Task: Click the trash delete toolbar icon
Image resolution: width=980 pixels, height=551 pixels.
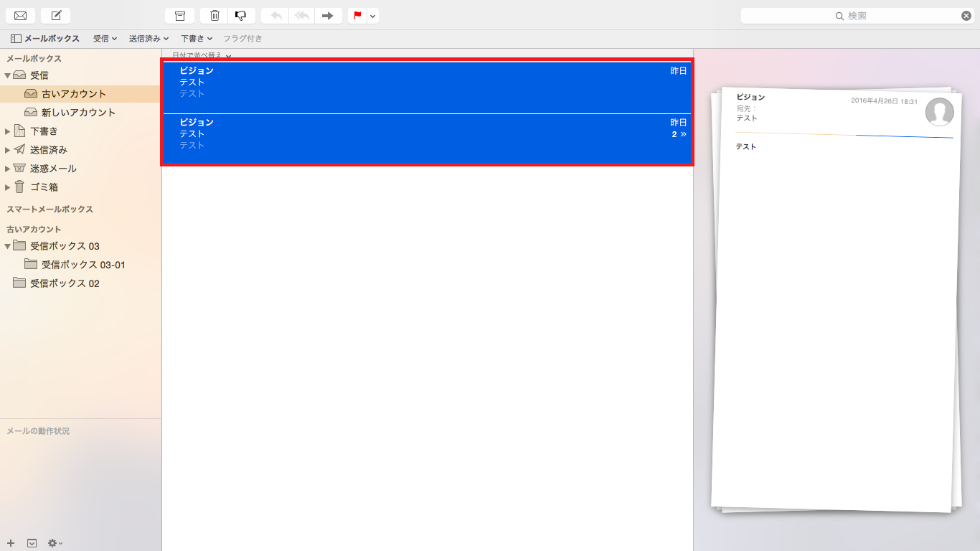Action: coord(214,16)
